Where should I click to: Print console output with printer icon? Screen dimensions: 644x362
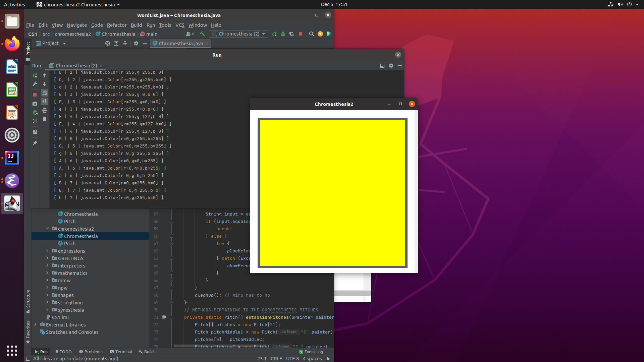tap(45, 110)
